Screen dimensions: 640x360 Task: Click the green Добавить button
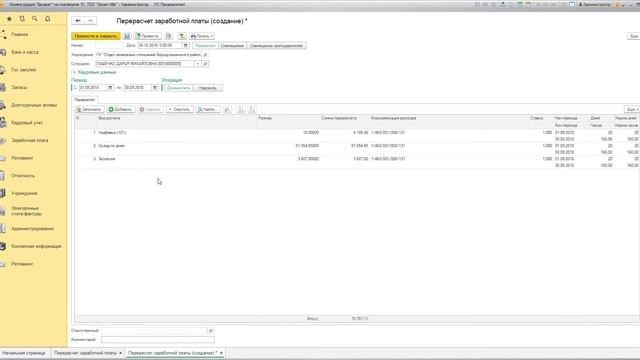tap(120, 109)
